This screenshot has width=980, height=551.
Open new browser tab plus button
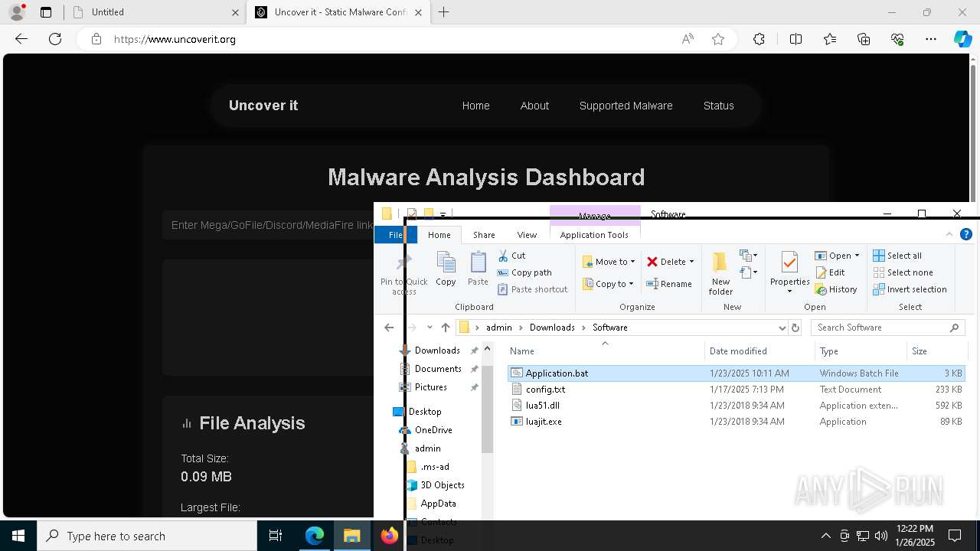(444, 12)
